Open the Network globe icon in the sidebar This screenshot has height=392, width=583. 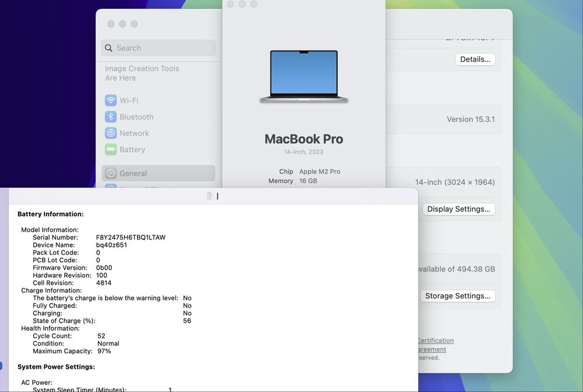coord(110,133)
